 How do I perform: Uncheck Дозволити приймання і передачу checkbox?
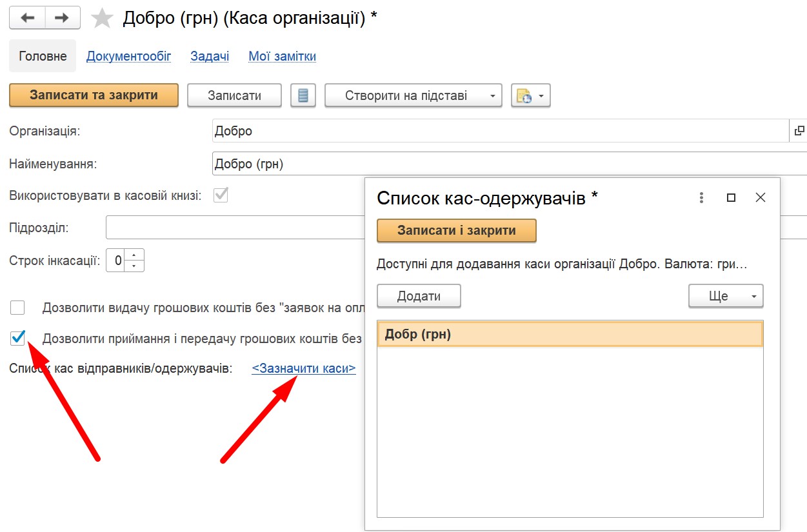click(x=17, y=338)
